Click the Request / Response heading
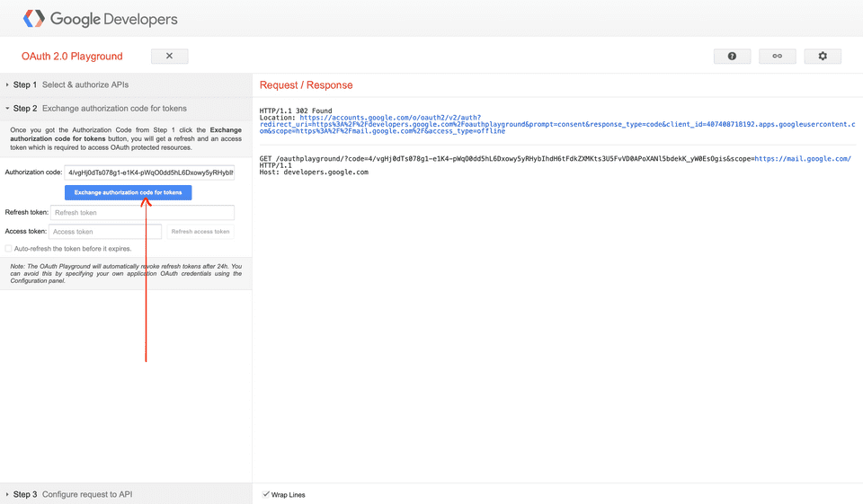Viewport: 863px width, 504px height. 306,85
